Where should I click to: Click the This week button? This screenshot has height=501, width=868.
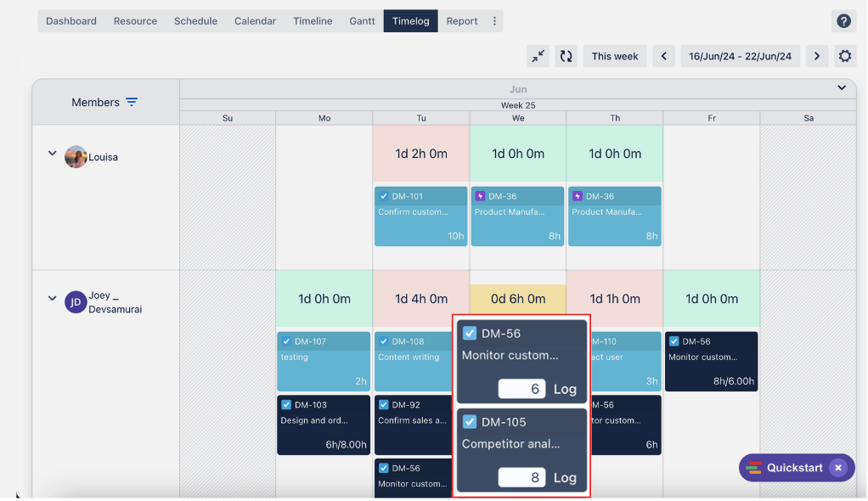pos(614,56)
